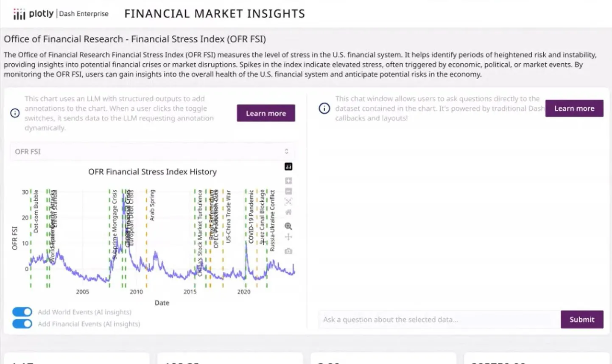
Task: Focus the Ask a question input field
Action: pos(439,320)
